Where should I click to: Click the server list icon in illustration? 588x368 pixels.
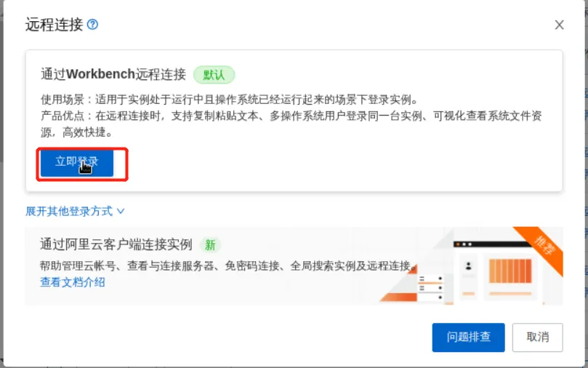coord(430,288)
